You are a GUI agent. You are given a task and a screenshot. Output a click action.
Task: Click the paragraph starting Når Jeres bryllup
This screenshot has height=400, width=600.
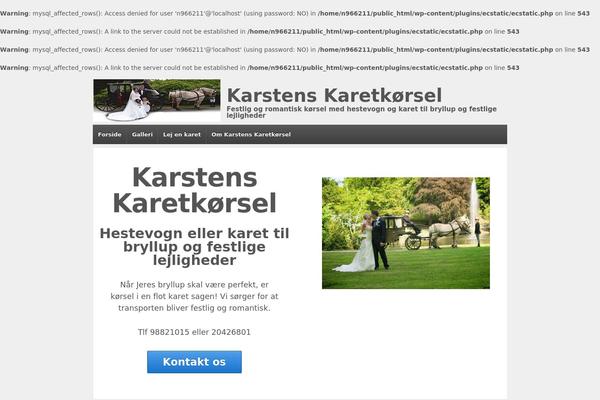click(x=194, y=296)
